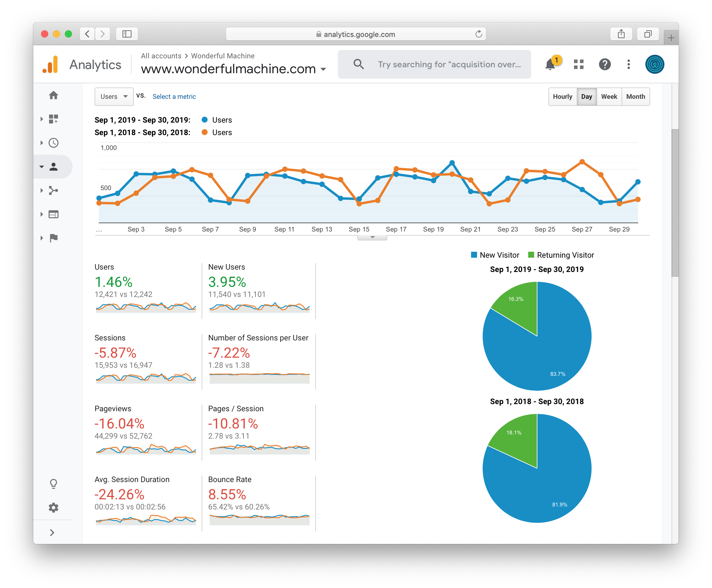The width and height of the screenshot is (712, 588).
Task: Expand the Customization section in sidebar
Action: 54,119
